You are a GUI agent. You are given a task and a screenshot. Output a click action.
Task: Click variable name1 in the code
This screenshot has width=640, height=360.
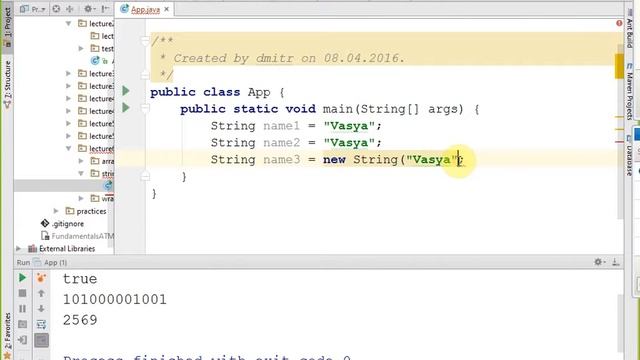(x=282, y=126)
